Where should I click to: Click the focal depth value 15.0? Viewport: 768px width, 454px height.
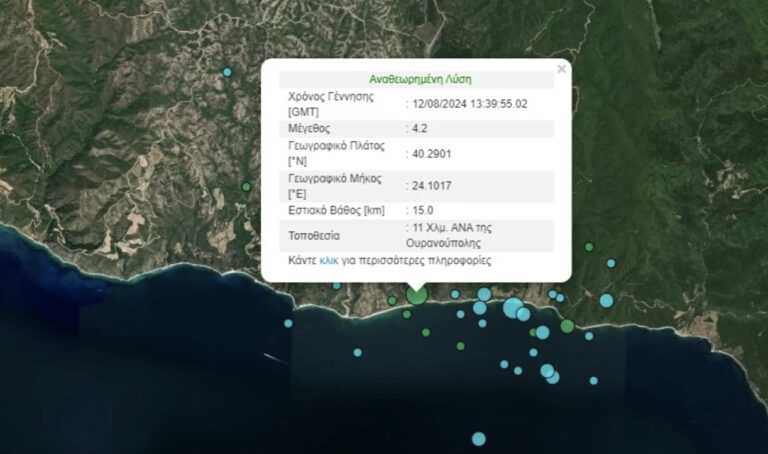coord(423,210)
